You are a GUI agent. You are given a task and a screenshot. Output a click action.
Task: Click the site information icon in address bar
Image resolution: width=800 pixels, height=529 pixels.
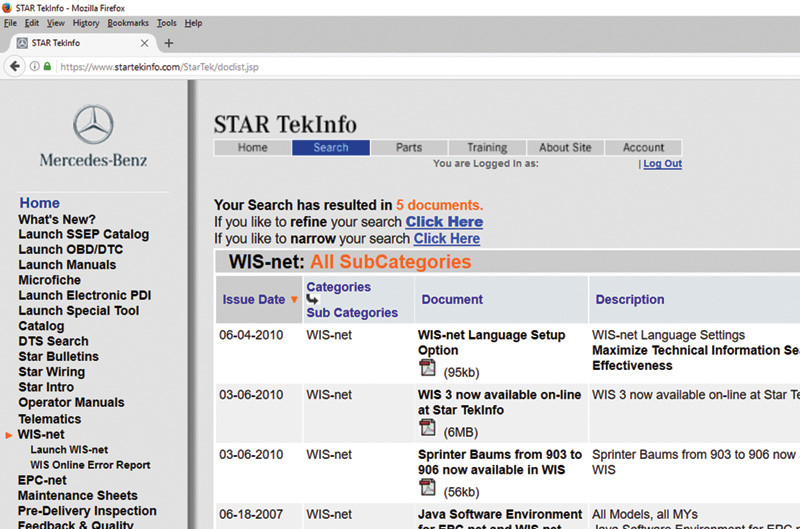click(33, 67)
